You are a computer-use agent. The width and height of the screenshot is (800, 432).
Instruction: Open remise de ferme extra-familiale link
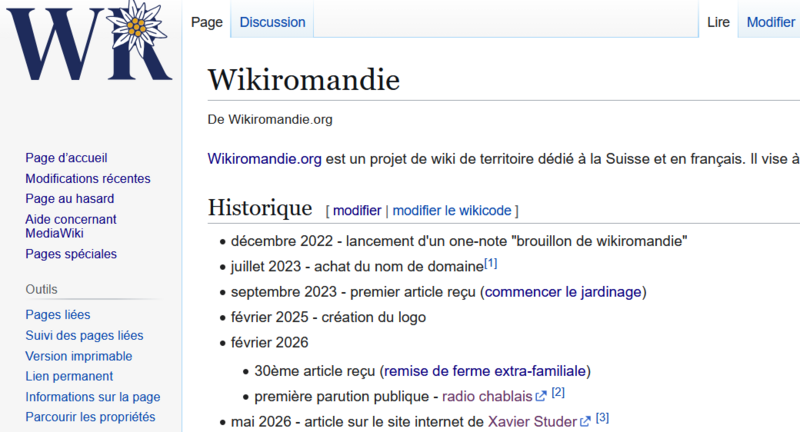485,371
